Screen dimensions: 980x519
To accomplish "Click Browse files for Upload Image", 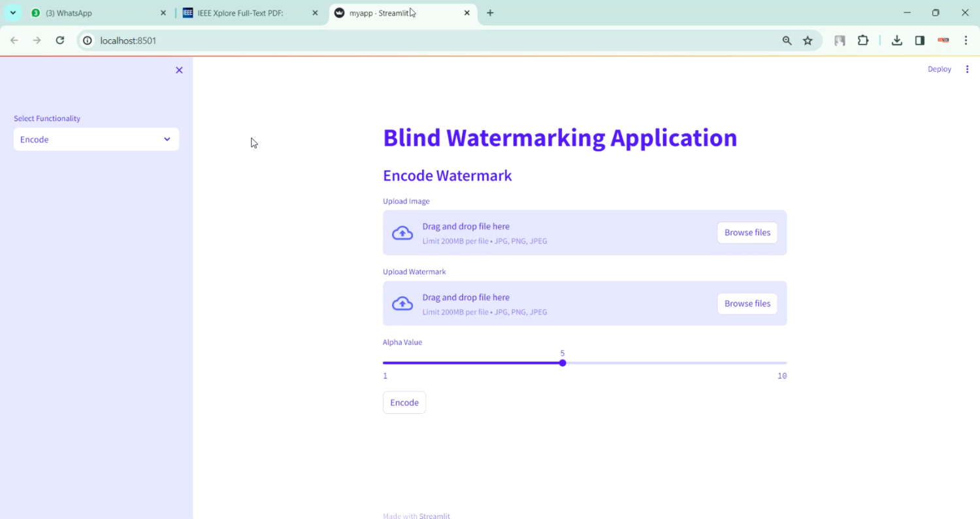I will 747,233.
